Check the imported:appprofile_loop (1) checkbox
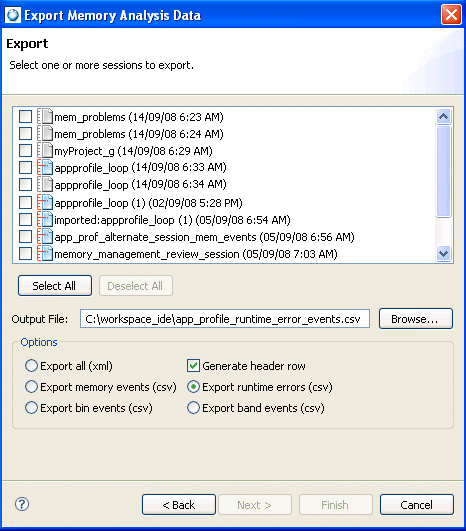The image size is (466, 531). point(25,219)
